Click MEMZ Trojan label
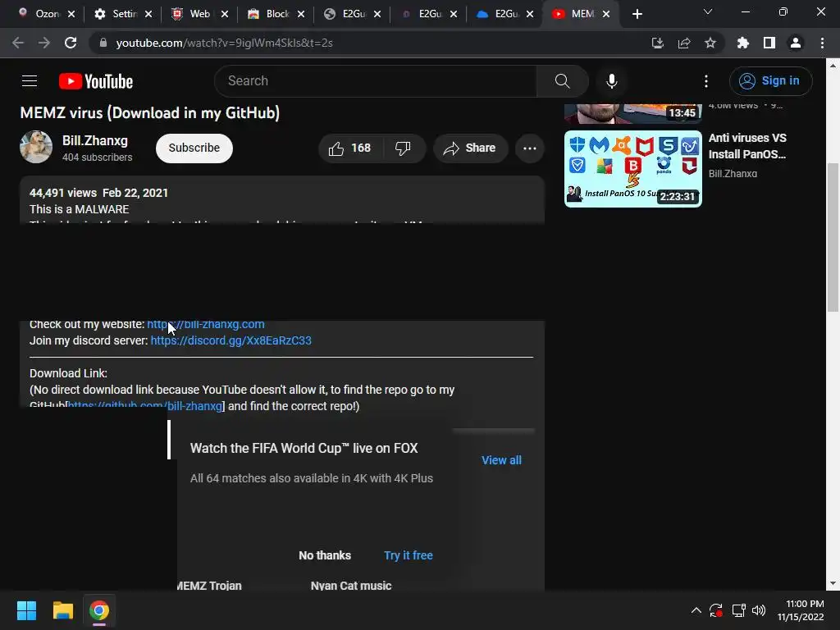Image resolution: width=840 pixels, height=630 pixels. coord(209,586)
